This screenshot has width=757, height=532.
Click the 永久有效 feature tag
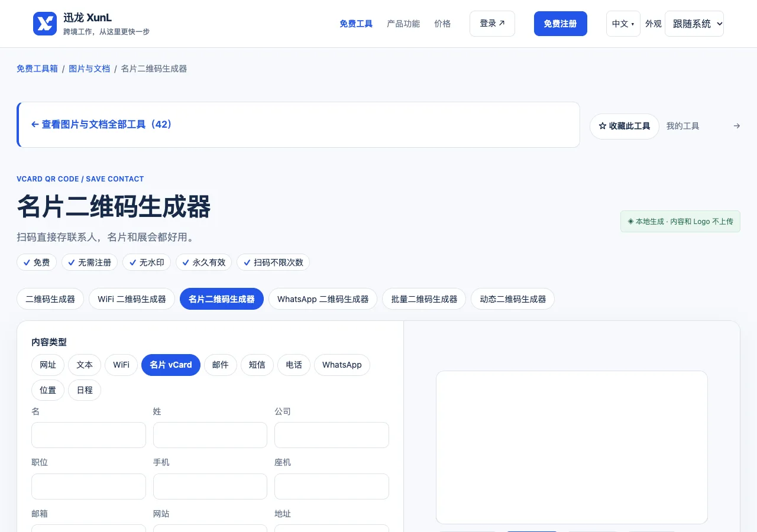(203, 262)
